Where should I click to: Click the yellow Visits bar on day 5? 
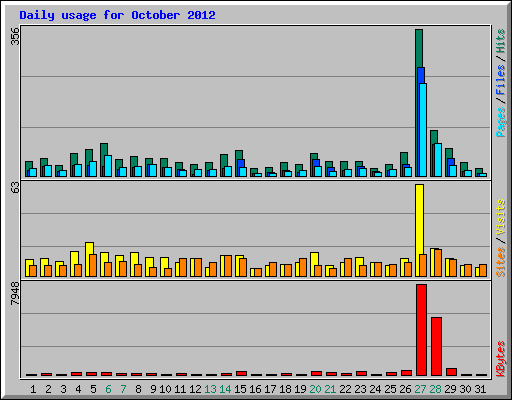[x=89, y=248]
